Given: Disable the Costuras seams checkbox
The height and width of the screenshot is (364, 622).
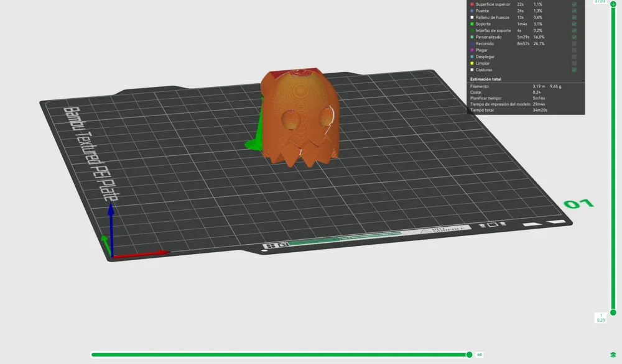Looking at the screenshot, I should pyautogui.click(x=574, y=70).
